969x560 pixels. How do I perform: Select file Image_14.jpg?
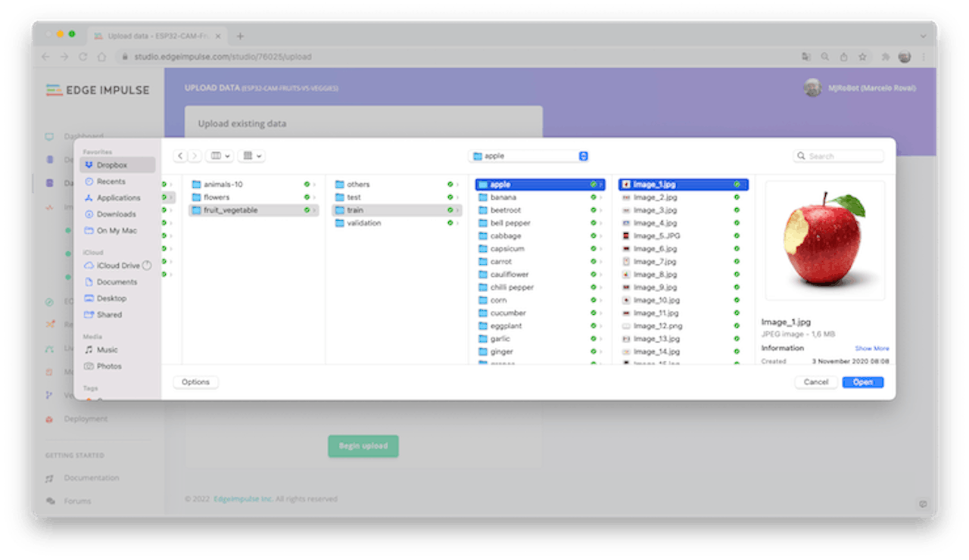click(x=683, y=352)
